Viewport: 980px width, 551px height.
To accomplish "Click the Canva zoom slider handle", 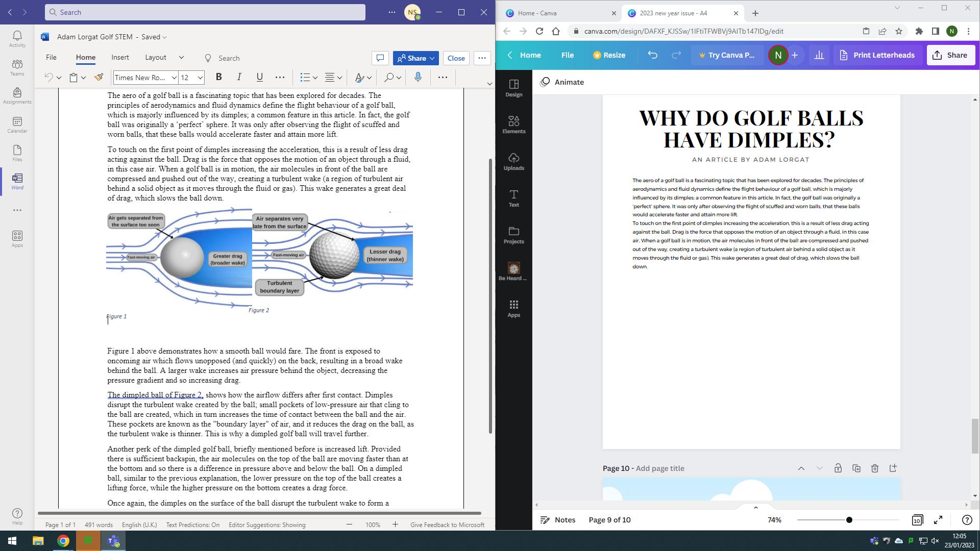I will [x=849, y=520].
